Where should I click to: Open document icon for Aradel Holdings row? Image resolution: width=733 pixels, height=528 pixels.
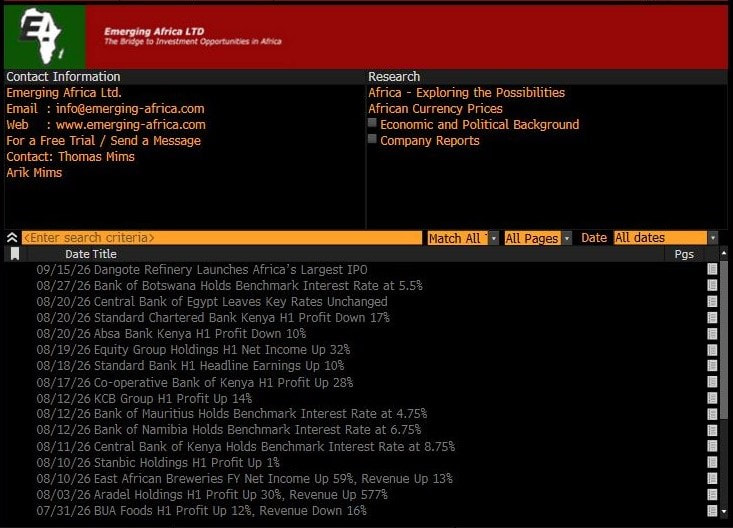[x=712, y=494]
